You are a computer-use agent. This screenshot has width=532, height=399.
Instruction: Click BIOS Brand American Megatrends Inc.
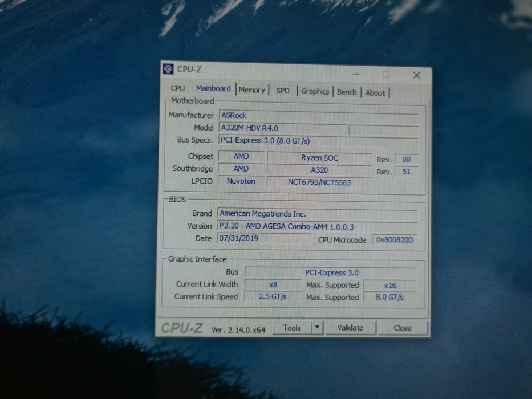click(x=317, y=214)
